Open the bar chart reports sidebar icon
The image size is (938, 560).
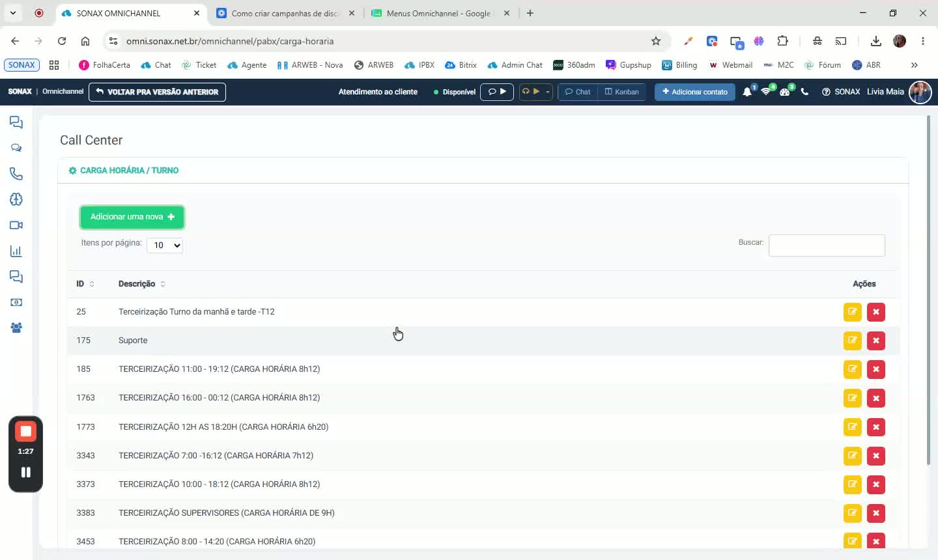coord(16,251)
